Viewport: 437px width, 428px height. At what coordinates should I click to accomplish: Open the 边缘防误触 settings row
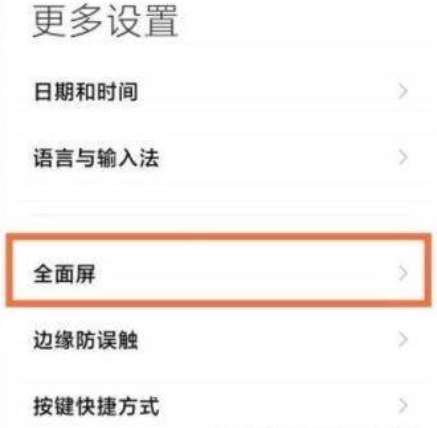pos(218,340)
